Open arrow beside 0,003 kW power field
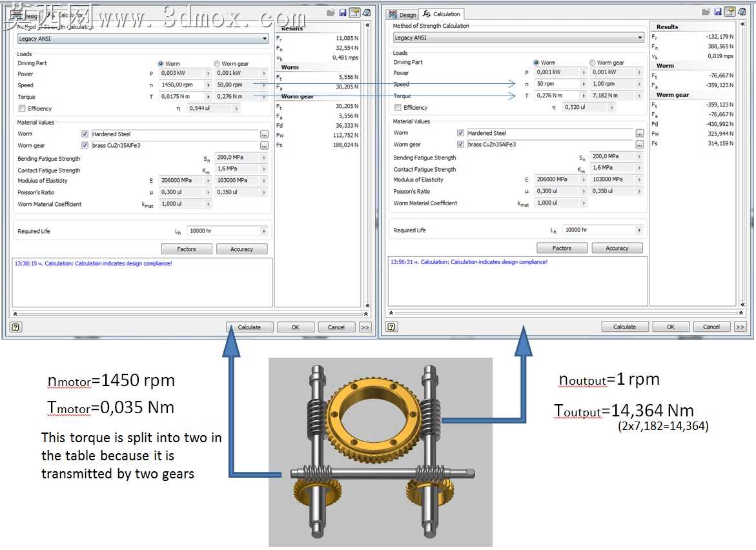This screenshot has height=550, width=756. pyautogui.click(x=209, y=74)
